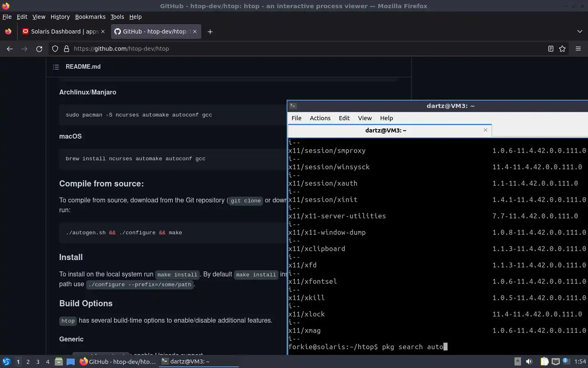Select GitHub htop-dev/htop tab
The height and width of the screenshot is (368, 588).
156,31
